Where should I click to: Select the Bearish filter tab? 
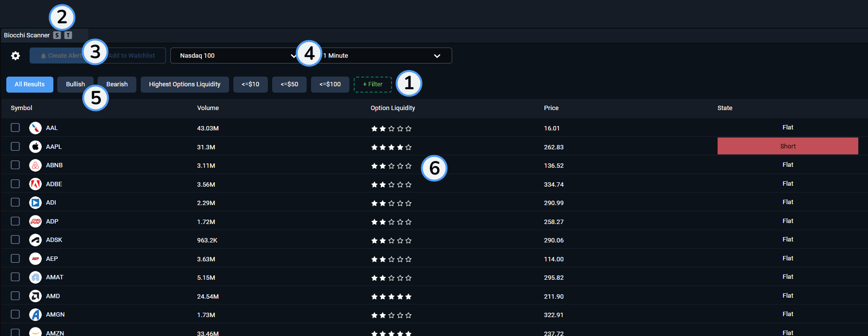(117, 84)
